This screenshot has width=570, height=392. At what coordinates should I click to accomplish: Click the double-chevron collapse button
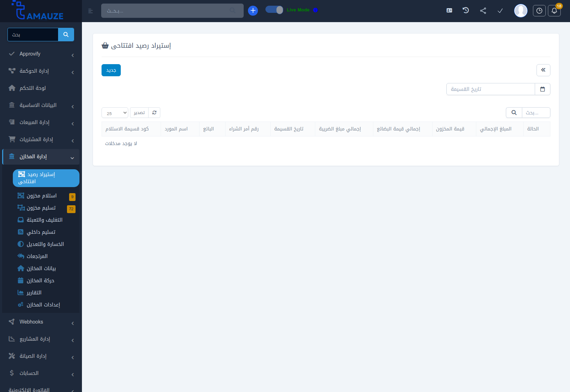(543, 70)
